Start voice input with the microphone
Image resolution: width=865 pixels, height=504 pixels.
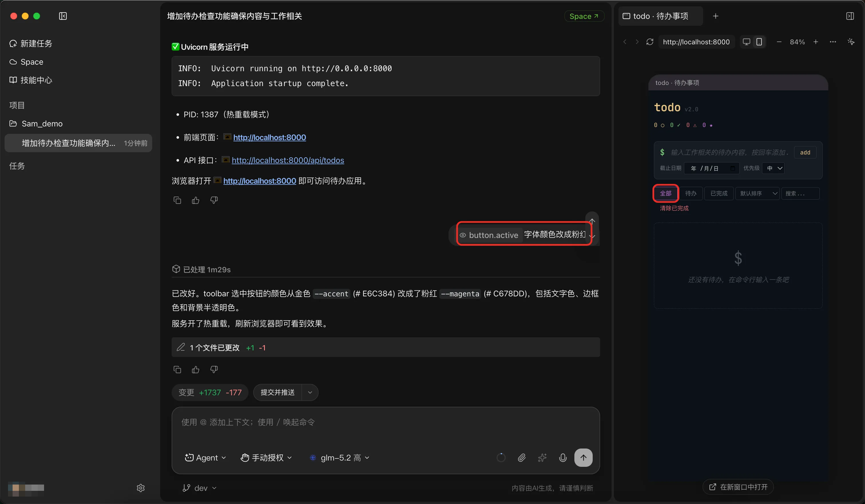pyautogui.click(x=563, y=458)
